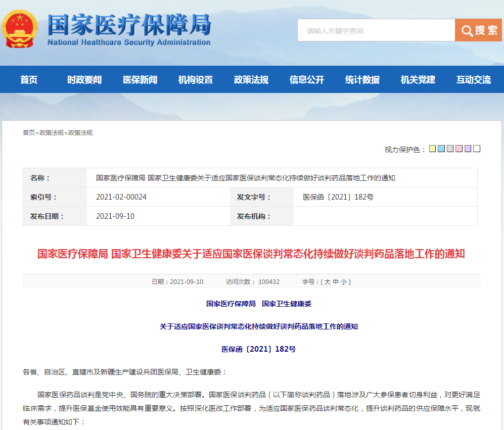Screen dimensions: 504x430
Task: Open the 互动交流 navigation tab
Action: tap(474, 80)
